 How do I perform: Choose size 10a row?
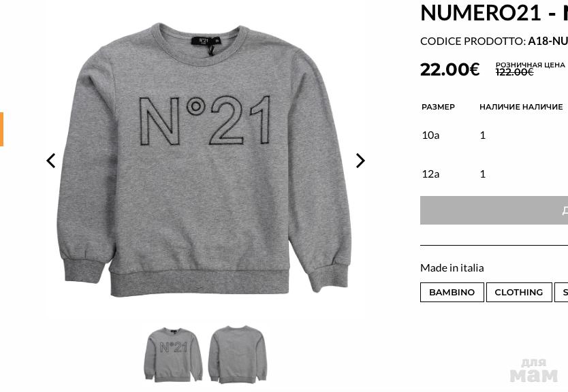click(x=494, y=135)
